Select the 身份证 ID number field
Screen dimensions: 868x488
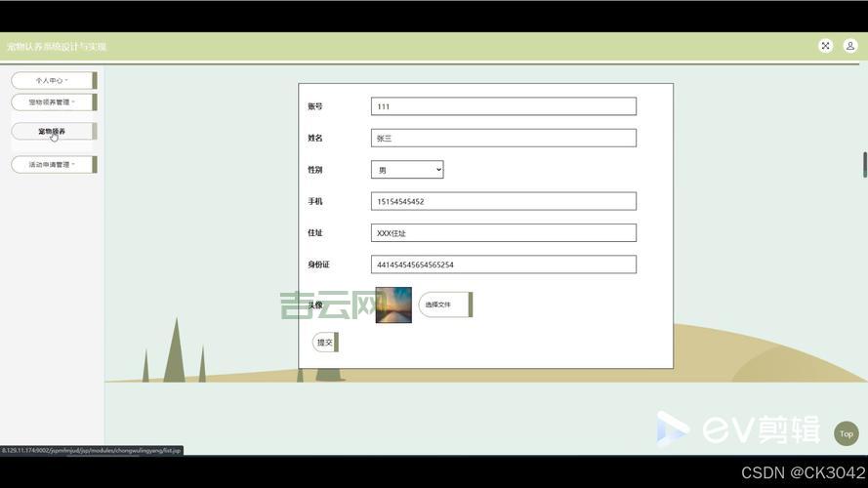(503, 264)
